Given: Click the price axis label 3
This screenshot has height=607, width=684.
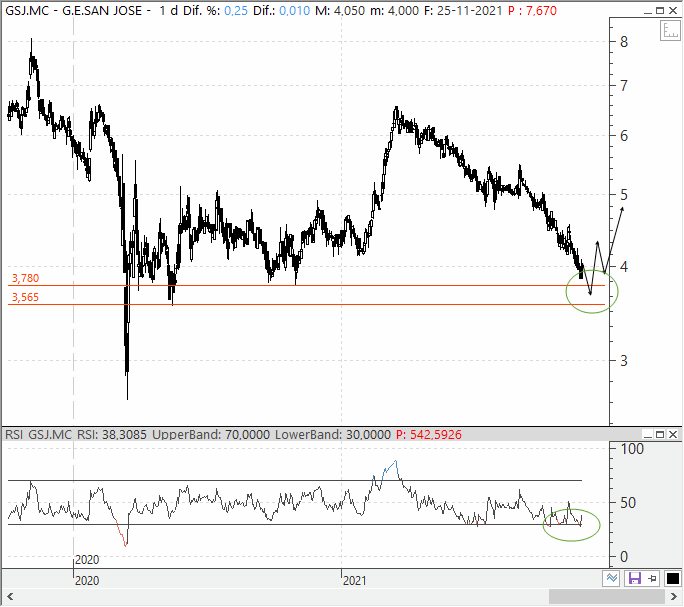Looking at the screenshot, I should tap(624, 361).
